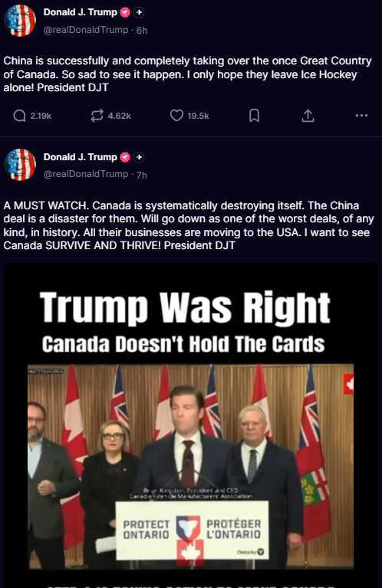Click the @realDonaldTrump handle on first post
The height and width of the screenshot is (588, 382).
(86, 30)
